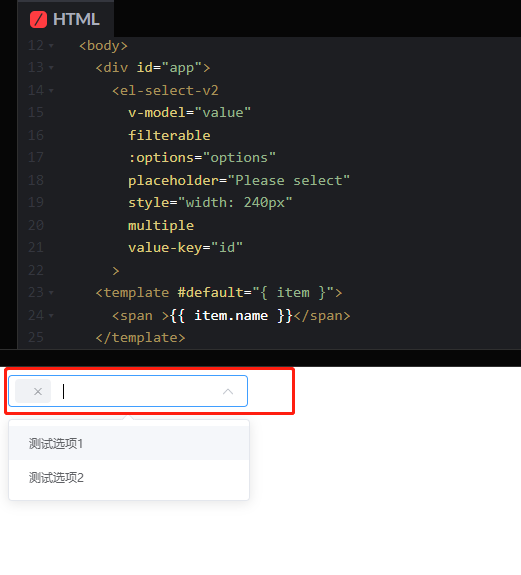Collapse dropdown with the up chevron

click(228, 391)
